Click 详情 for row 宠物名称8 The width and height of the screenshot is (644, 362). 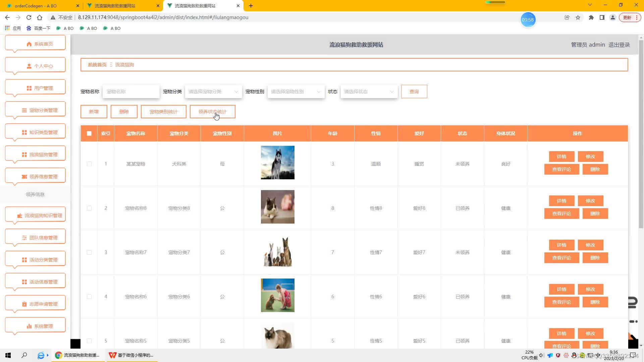(561, 201)
